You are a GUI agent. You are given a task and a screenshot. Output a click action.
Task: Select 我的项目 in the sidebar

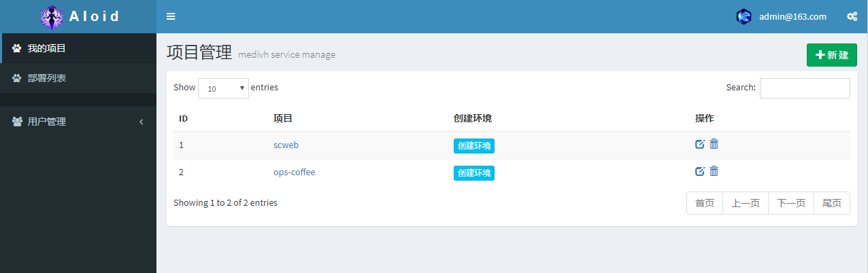[46, 48]
